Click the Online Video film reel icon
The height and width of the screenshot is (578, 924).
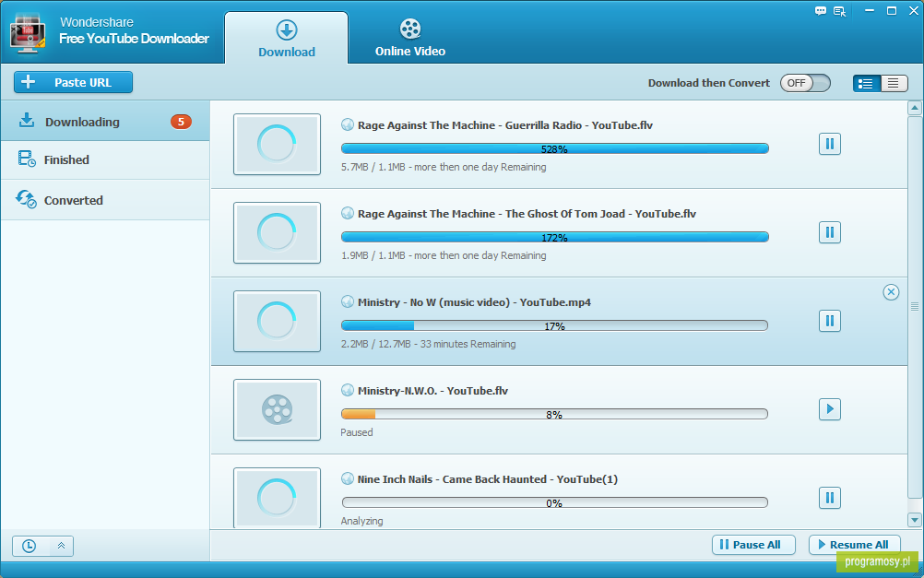click(410, 29)
